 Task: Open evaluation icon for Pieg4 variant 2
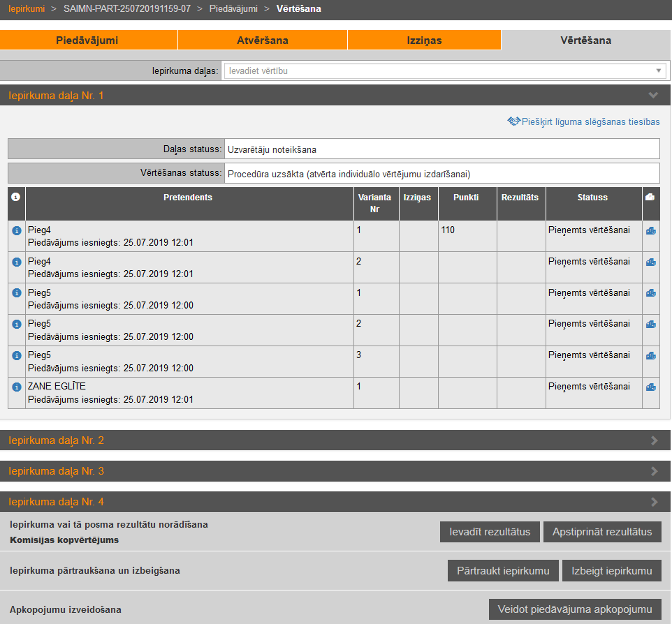tap(650, 262)
